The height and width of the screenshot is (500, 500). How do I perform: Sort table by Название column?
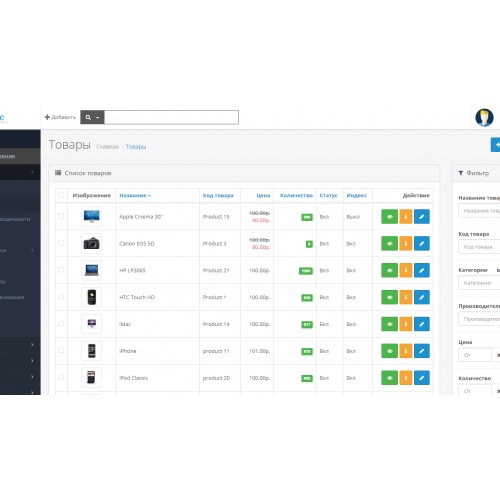tap(135, 195)
